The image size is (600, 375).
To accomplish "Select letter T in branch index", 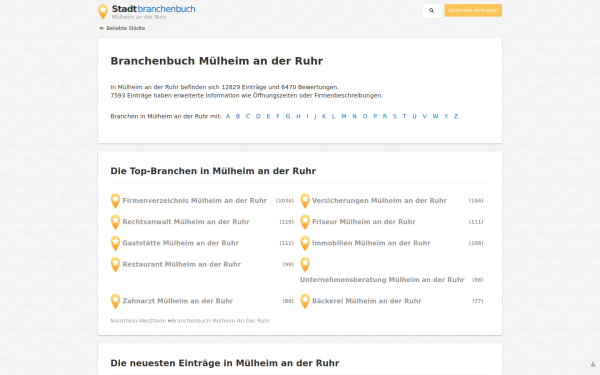I will click(404, 116).
